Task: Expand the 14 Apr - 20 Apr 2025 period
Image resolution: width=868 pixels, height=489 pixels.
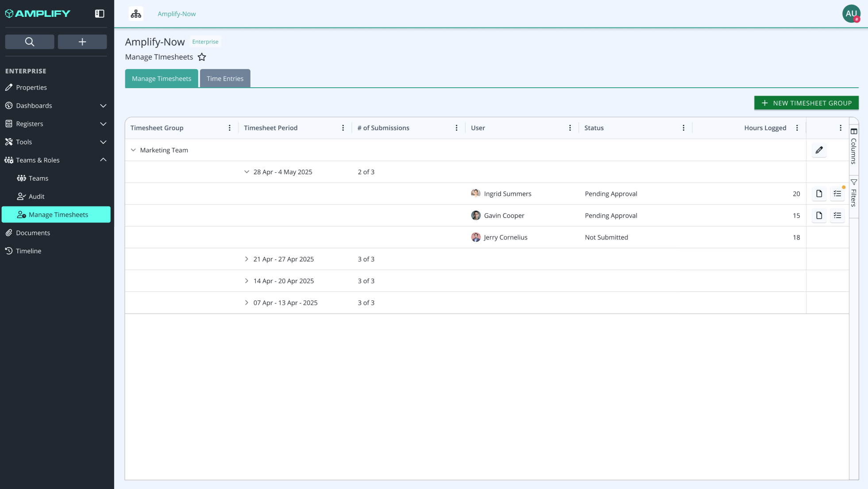Action: coord(247,281)
